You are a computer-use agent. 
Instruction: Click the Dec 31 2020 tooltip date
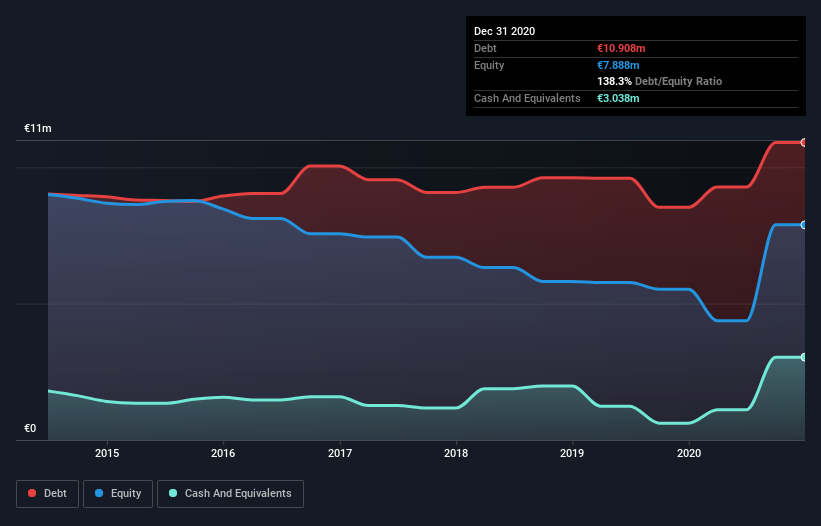point(504,31)
